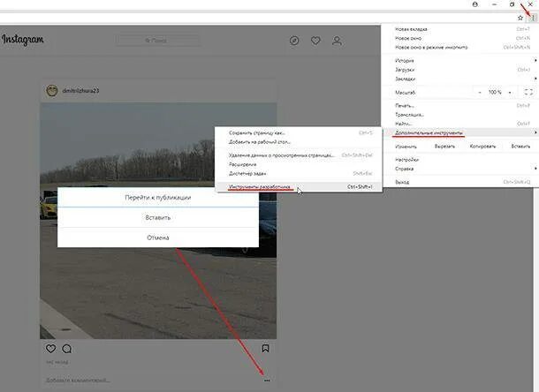Open 'Настройки' in the Chrome menu
Viewport: 539px width, 392px height.
[x=459, y=160]
